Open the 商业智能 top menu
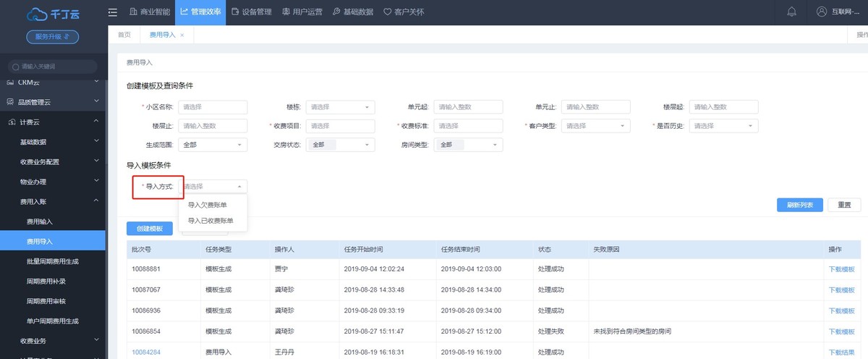868x359 pixels. (150, 12)
